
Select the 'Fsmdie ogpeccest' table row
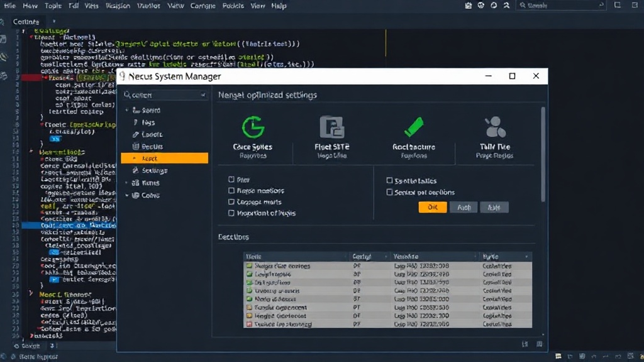tap(387, 307)
